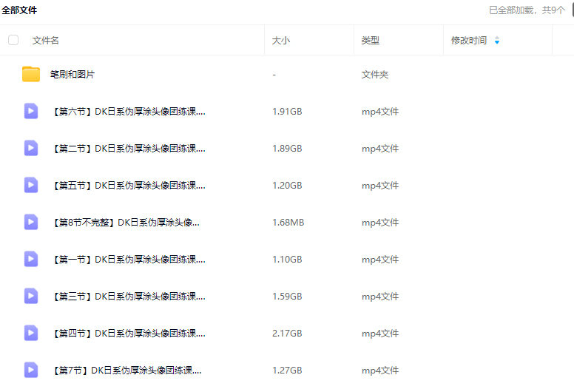
Task: Sort the list by 文件名 column
Action: coord(46,41)
